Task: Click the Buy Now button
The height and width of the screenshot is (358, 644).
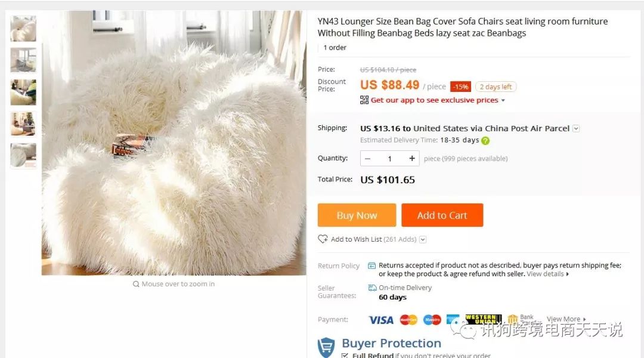Action: [357, 215]
